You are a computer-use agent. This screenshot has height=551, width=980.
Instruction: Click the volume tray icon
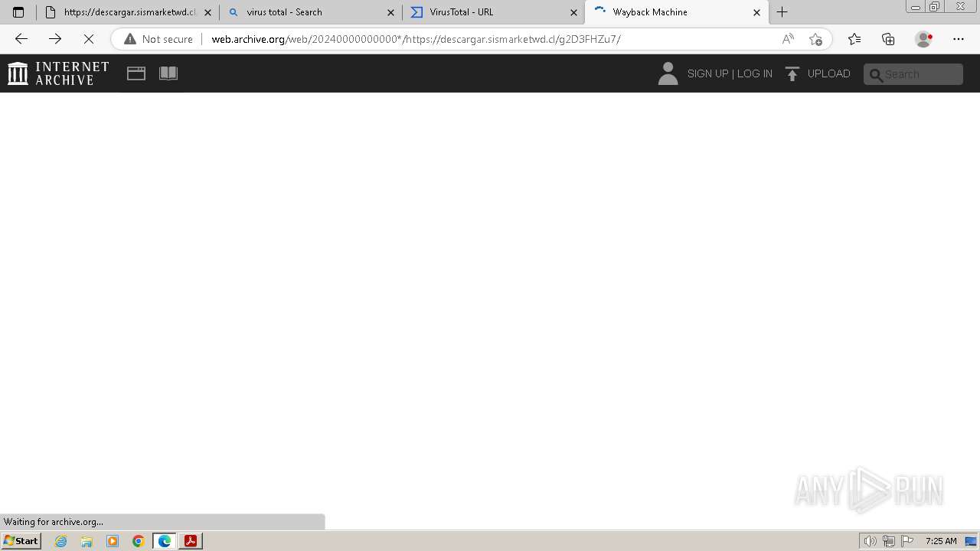[x=870, y=541]
